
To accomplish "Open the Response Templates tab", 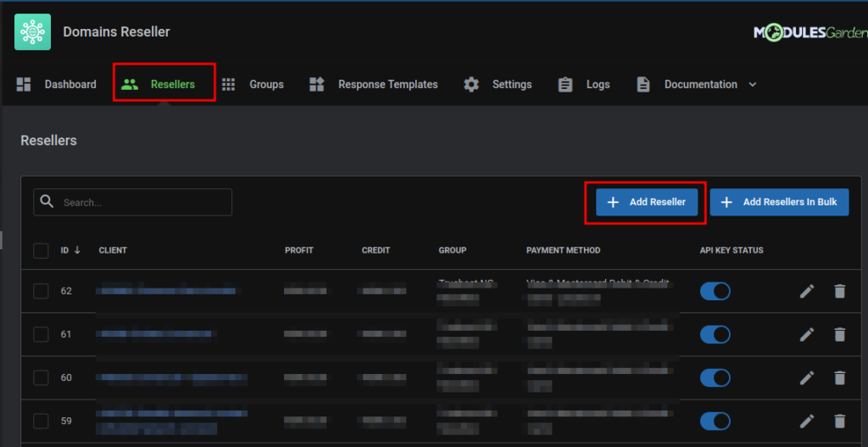I will tap(374, 85).
